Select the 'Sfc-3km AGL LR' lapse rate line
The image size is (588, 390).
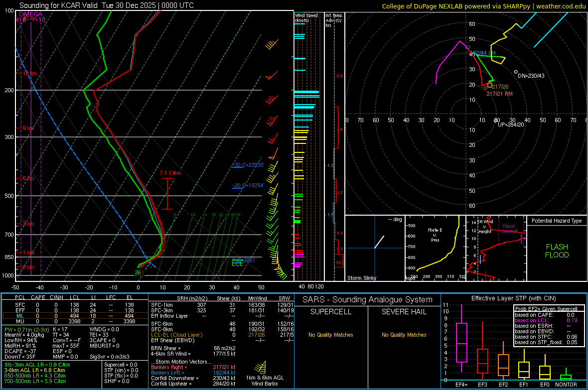tap(37, 365)
